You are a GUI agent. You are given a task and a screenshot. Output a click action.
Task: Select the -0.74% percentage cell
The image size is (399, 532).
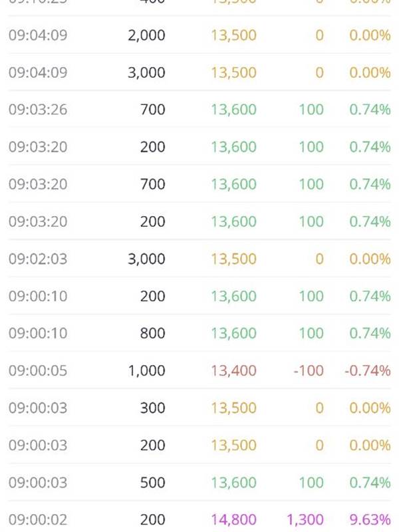pos(367,370)
